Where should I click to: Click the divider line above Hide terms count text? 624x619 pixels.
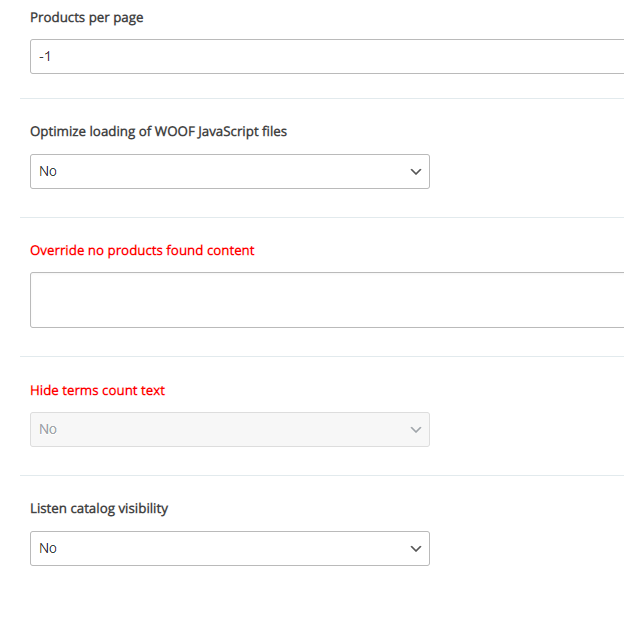pos(322,356)
